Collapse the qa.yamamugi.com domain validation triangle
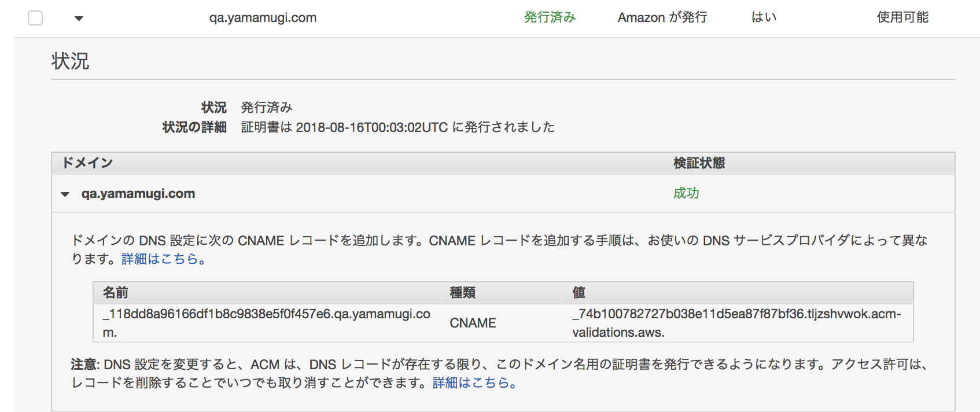The height and width of the screenshot is (412, 980). pyautogui.click(x=65, y=194)
